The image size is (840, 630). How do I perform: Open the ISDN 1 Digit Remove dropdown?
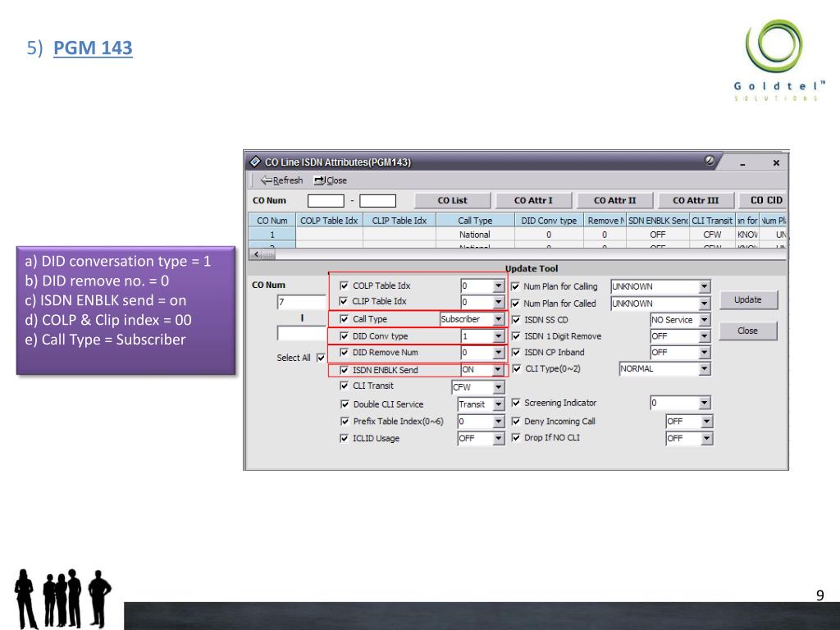coord(705,336)
